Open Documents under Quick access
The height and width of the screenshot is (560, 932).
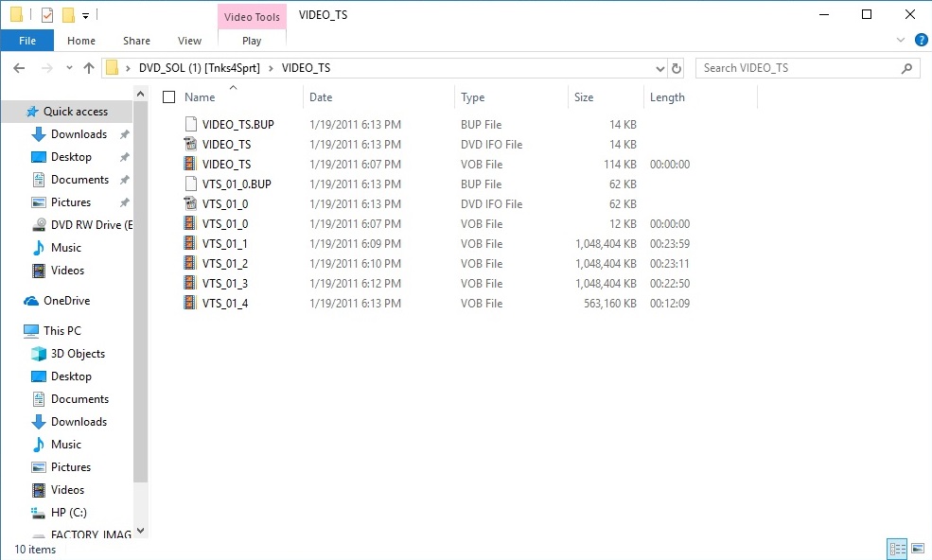[x=79, y=180]
